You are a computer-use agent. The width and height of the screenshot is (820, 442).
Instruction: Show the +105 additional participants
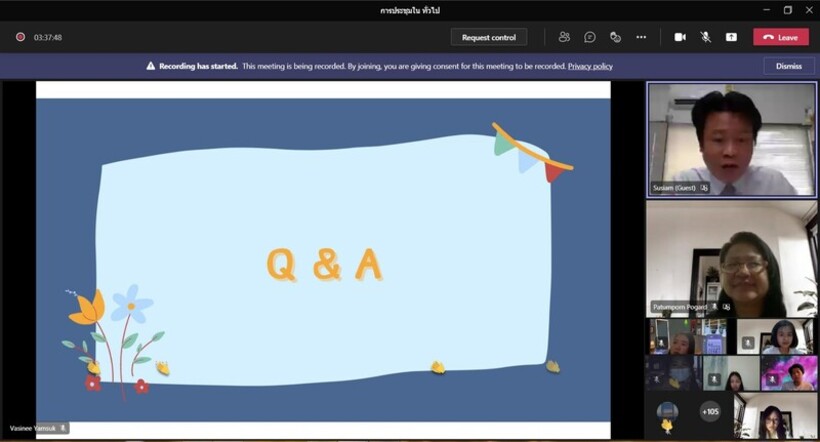[x=710, y=411]
